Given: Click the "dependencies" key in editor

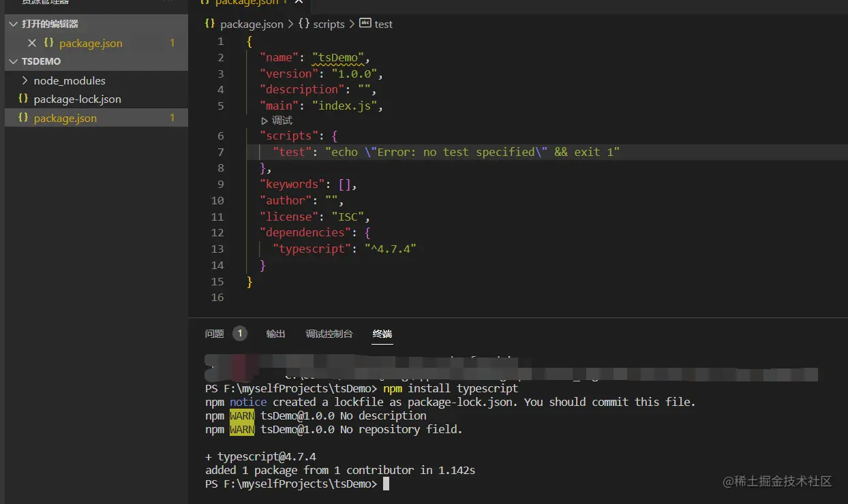Looking at the screenshot, I should [x=306, y=232].
